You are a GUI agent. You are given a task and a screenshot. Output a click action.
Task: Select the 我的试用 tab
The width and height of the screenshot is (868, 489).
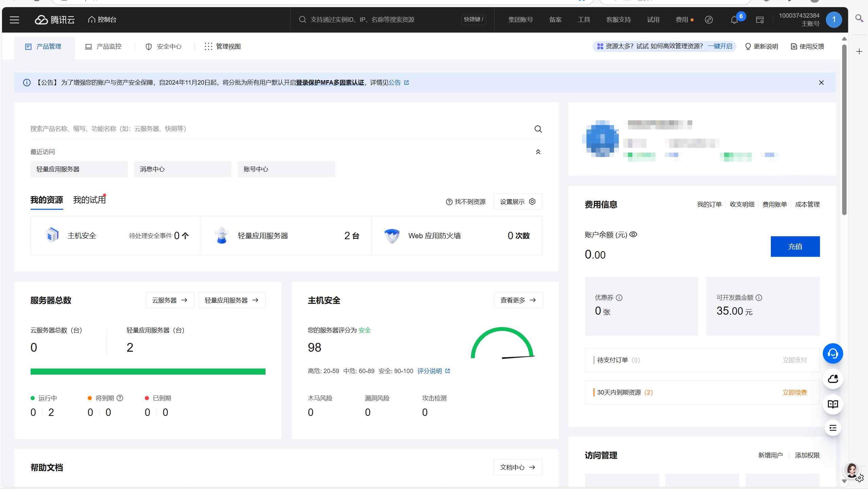[89, 200]
